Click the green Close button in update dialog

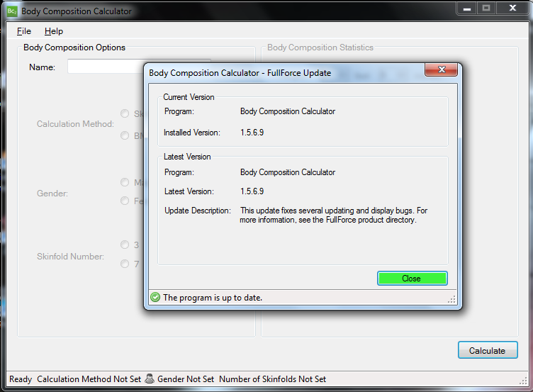(x=412, y=279)
